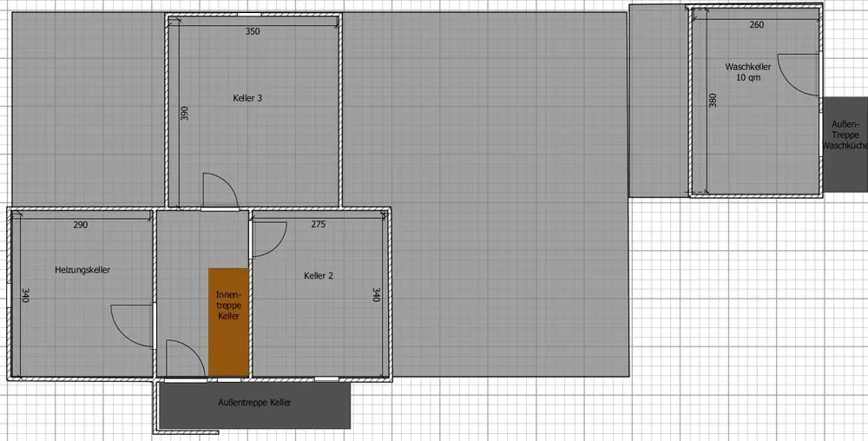Select the 390 height dimension in Keller 3
Image resolution: width=868 pixels, height=441 pixels.
pos(184,113)
